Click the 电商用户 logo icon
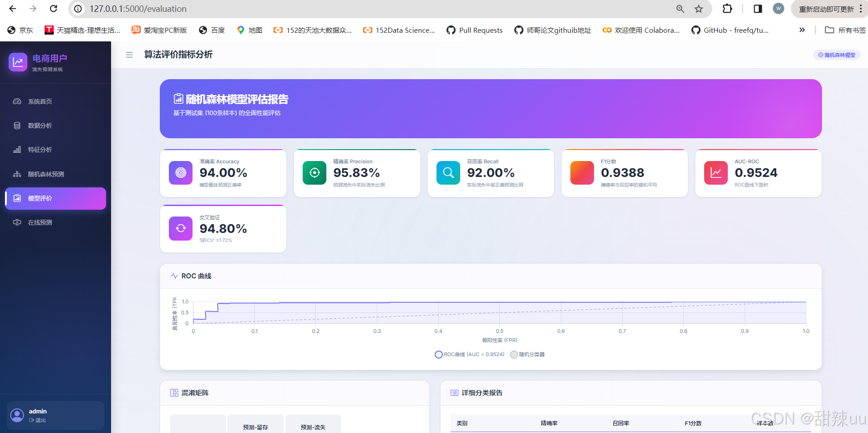Viewport: 868px width, 433px height. pos(18,62)
